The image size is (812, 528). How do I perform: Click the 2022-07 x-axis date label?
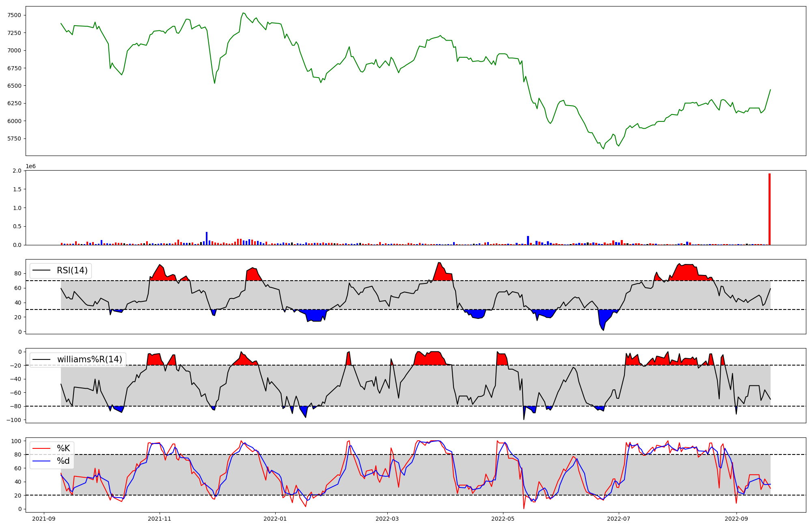(x=619, y=519)
